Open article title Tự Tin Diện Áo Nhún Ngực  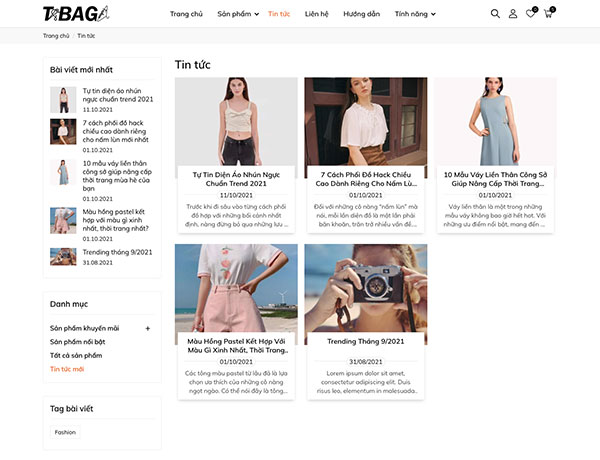pyautogui.click(x=236, y=179)
